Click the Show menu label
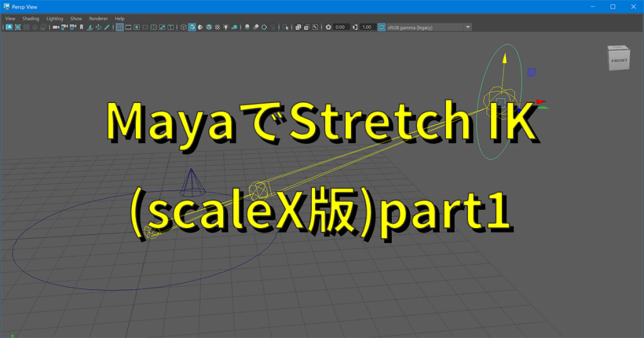This screenshot has width=644, height=338. (x=76, y=19)
